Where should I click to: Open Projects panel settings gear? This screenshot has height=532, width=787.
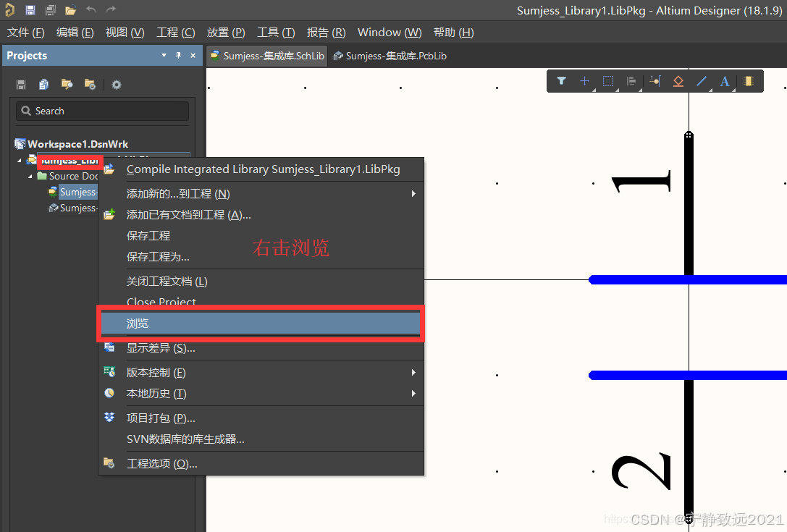117,84
